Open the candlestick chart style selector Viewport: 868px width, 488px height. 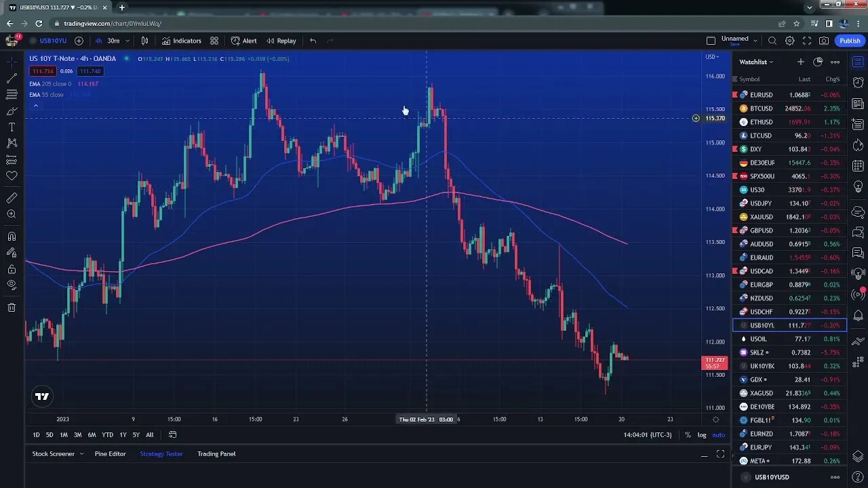[144, 41]
